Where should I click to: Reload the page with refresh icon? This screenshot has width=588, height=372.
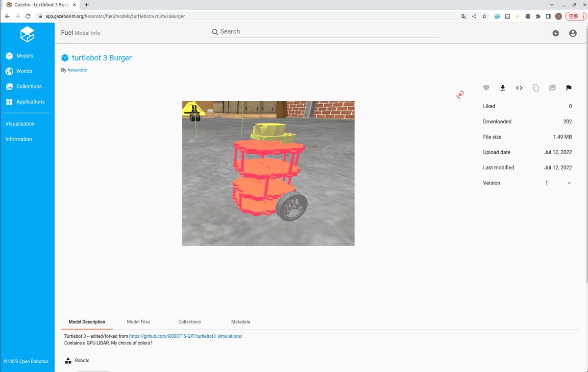pyautogui.click(x=28, y=16)
